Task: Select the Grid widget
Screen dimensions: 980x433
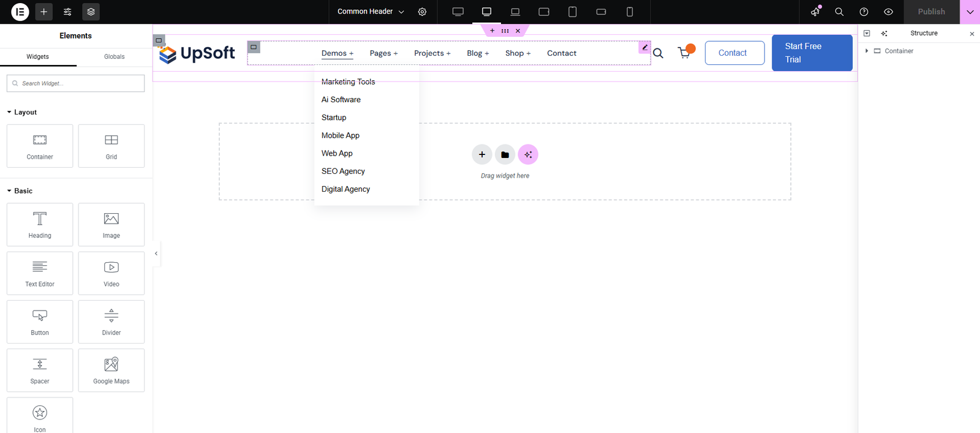Action: point(111,146)
